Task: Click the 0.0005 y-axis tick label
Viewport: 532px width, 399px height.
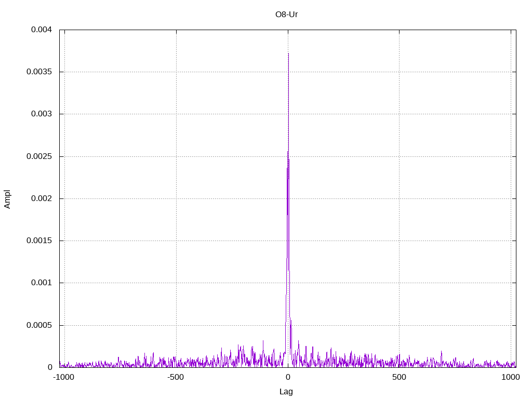Action: coord(39,325)
